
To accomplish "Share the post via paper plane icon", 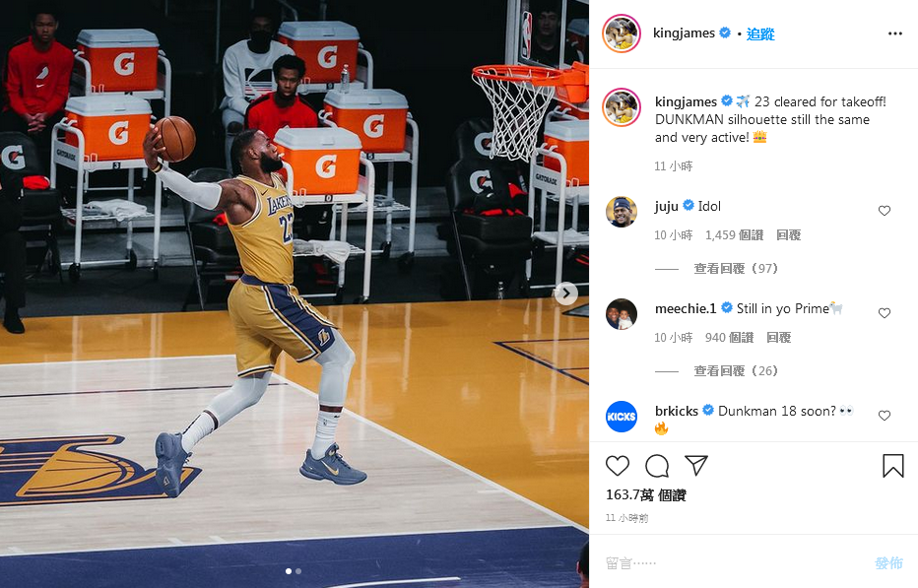I will (696, 465).
